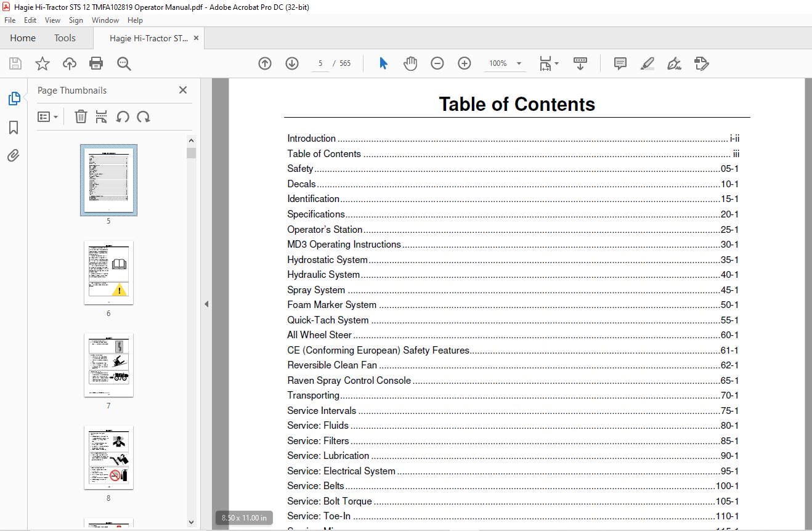Image resolution: width=812 pixels, height=531 pixels.
Task: Open the Help menu
Action: point(135,20)
